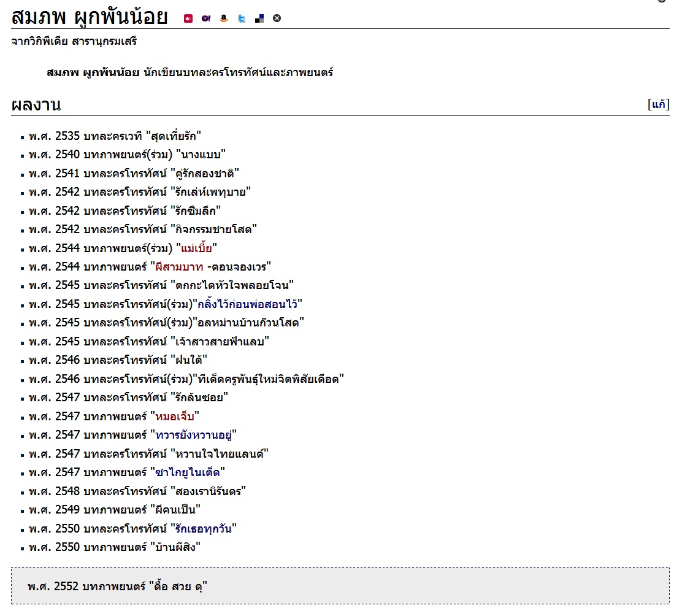Open the กลิ้งไว้ก่อนพ่อสอนไว้ link
Screen dimensions: 674x616
point(247,304)
